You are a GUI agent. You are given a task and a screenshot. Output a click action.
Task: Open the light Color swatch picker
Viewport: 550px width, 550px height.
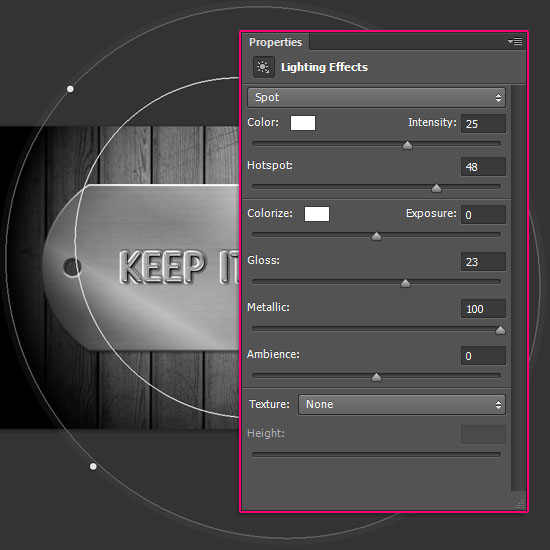pos(303,123)
